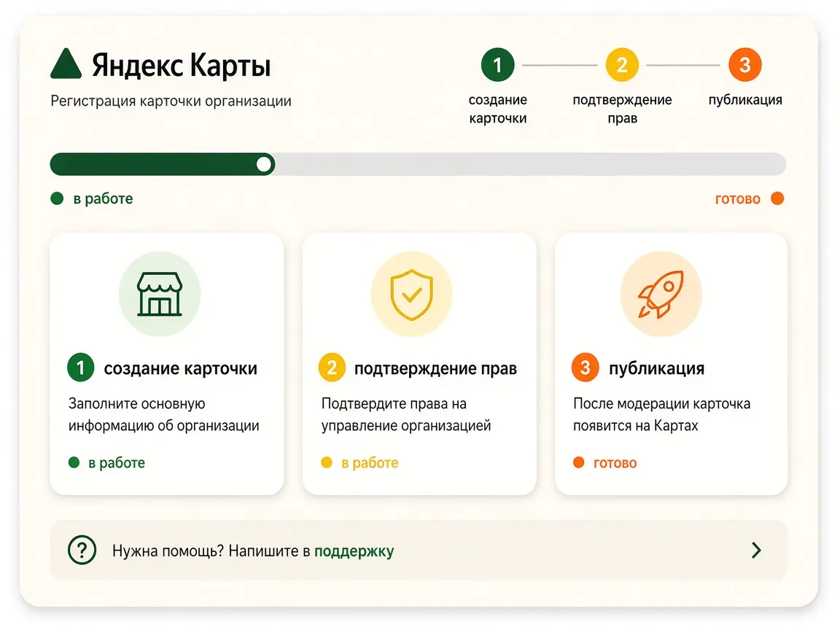Click the green в работе dot under progress bar
Screen dimensions: 840x630
tap(57, 199)
